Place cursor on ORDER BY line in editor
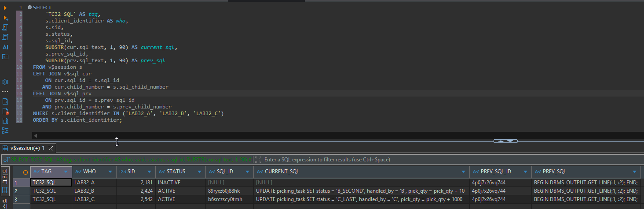Screen dimensions: 644x209 77,120
